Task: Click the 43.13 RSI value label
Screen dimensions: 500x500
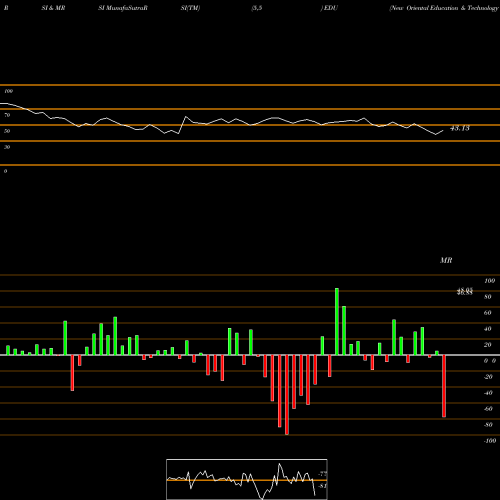Action: tap(460, 128)
